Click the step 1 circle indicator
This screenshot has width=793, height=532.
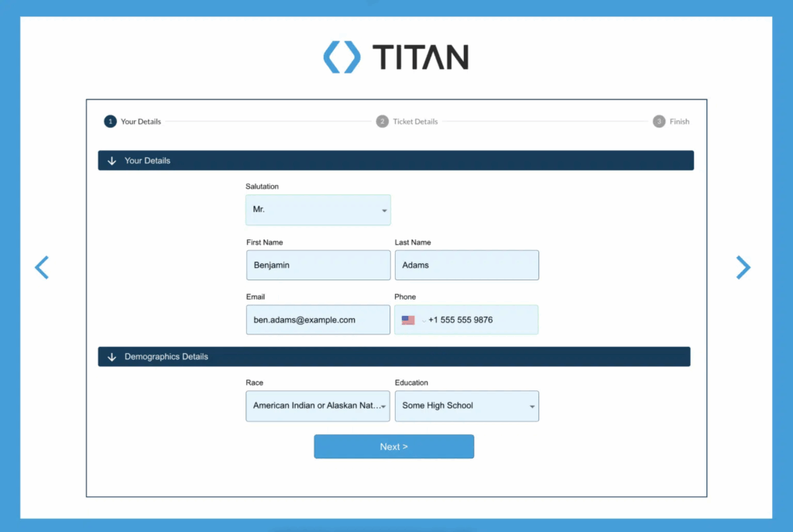tap(110, 121)
